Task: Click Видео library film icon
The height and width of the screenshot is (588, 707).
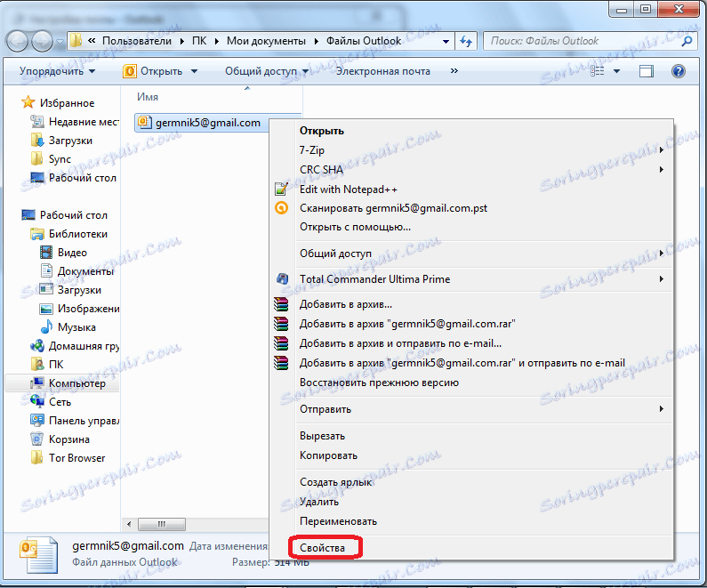Action: coord(46,252)
